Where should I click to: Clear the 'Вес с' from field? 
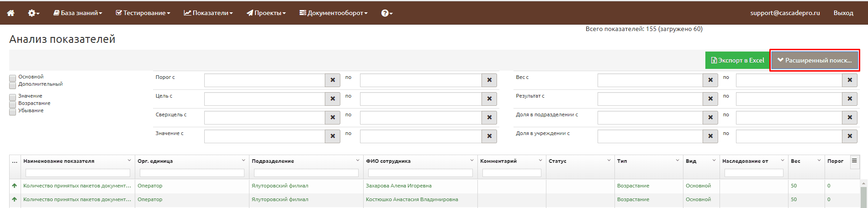pyautogui.click(x=710, y=80)
